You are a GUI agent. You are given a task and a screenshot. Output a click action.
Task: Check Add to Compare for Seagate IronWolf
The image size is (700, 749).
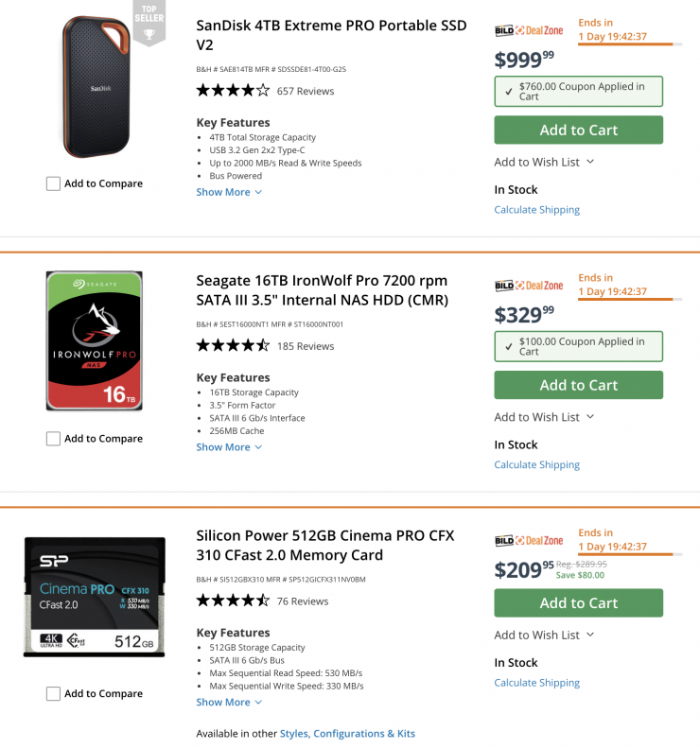coord(54,439)
